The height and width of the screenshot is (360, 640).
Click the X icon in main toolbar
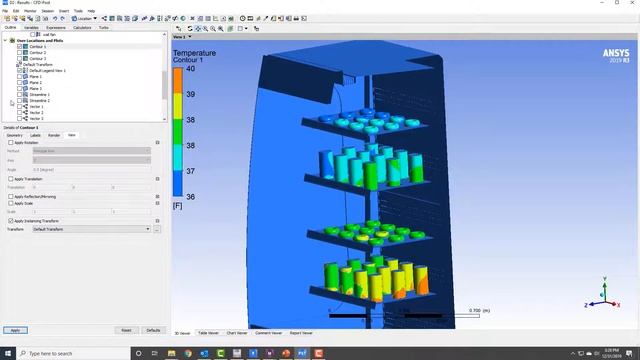coord(192,18)
